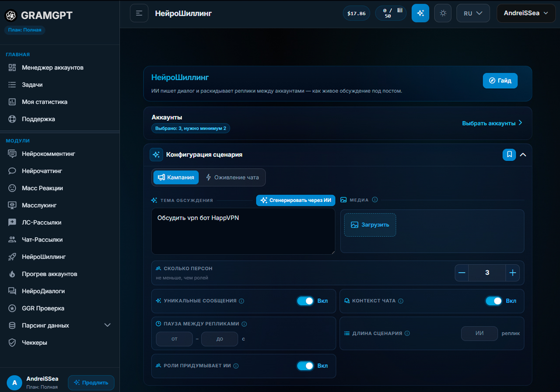This screenshot has width=560, height=392.
Task: Toggle Роли придумывает ИИ switch
Action: (x=305, y=366)
